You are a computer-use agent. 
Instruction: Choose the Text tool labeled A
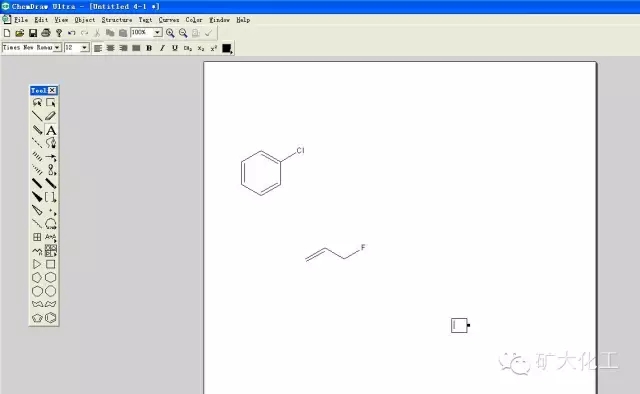point(51,130)
